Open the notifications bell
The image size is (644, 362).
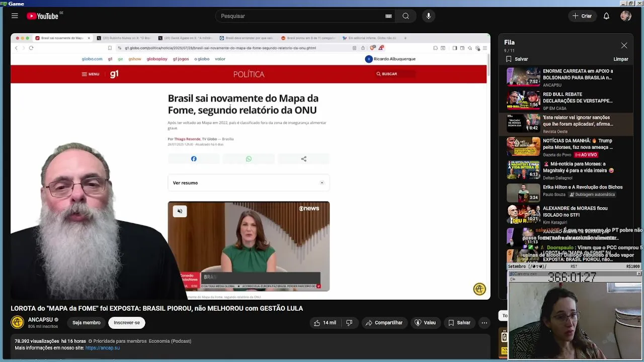tap(606, 16)
